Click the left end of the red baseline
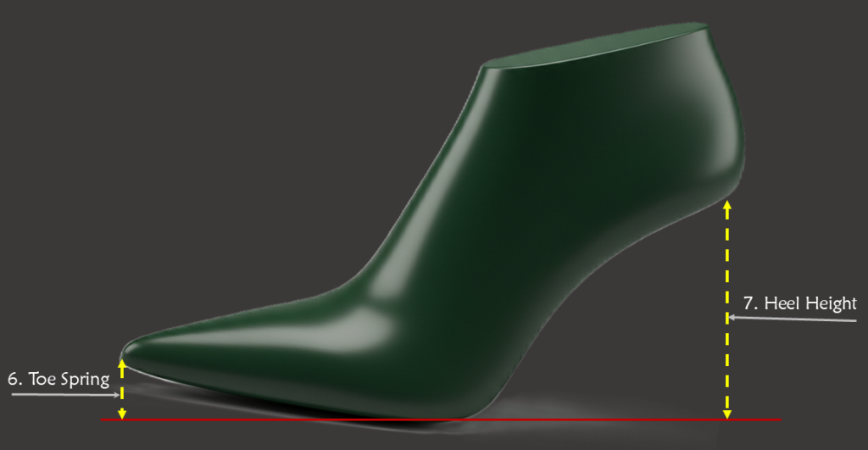 pos(103,419)
